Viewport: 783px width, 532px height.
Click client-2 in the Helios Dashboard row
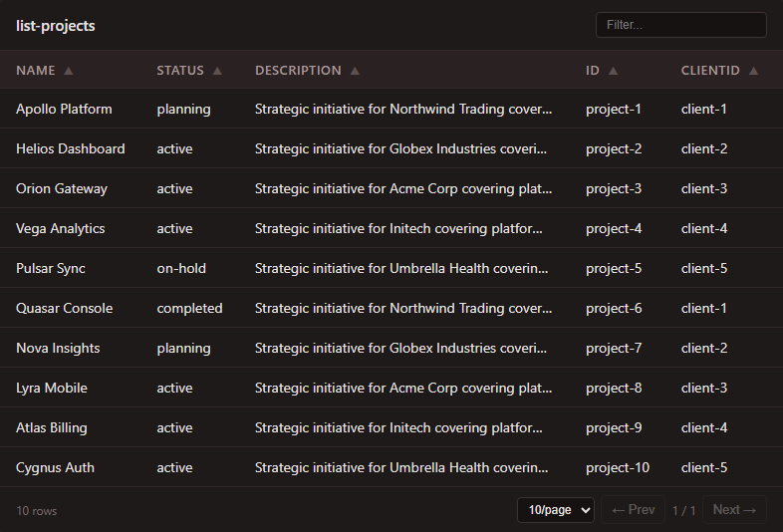[x=704, y=148]
